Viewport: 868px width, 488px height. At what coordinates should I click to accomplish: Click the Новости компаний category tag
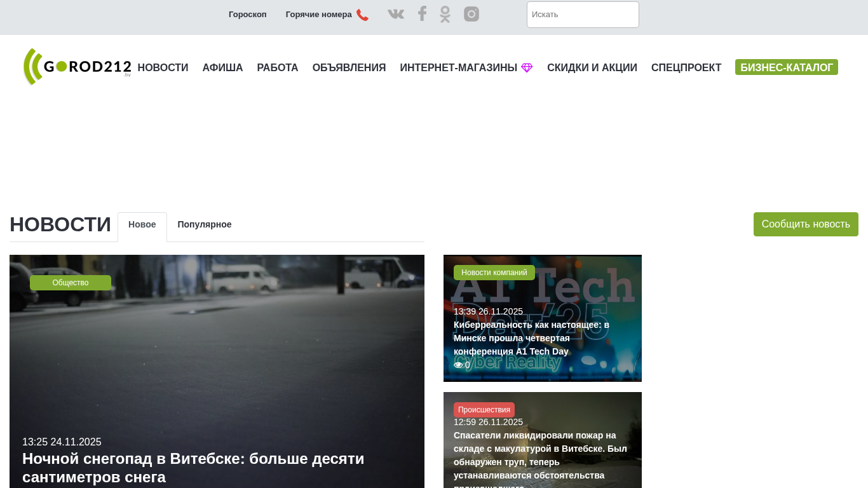[x=494, y=273]
